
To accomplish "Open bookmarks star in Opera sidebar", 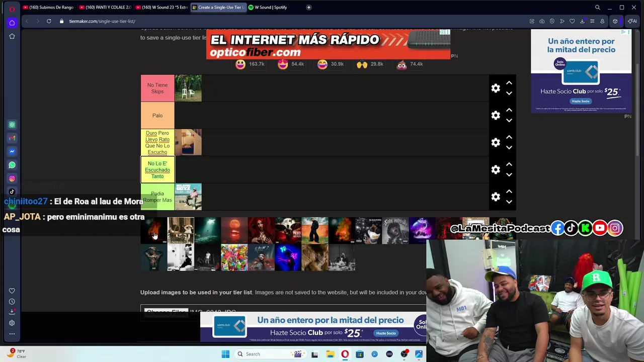I will tap(12, 36).
